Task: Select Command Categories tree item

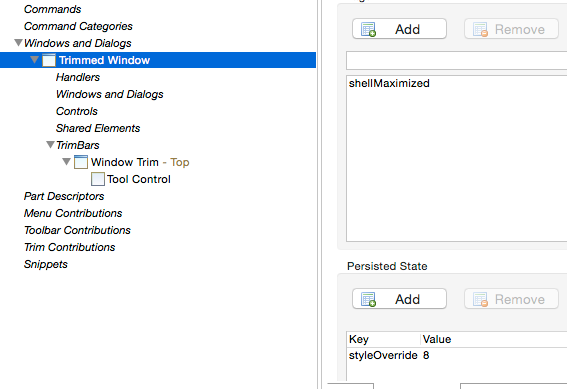Action: pyautogui.click(x=78, y=26)
